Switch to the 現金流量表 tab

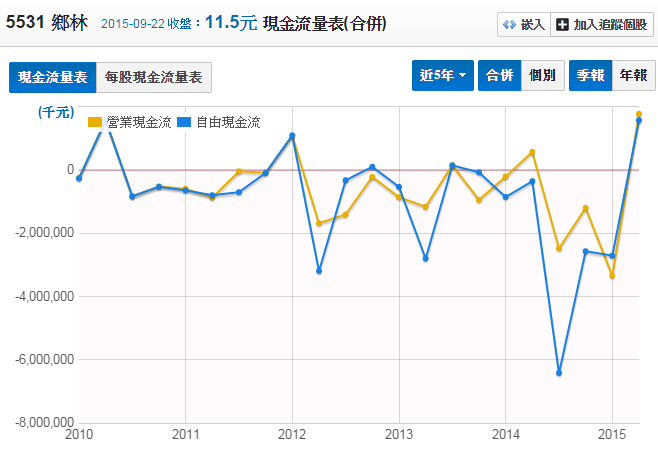52,77
